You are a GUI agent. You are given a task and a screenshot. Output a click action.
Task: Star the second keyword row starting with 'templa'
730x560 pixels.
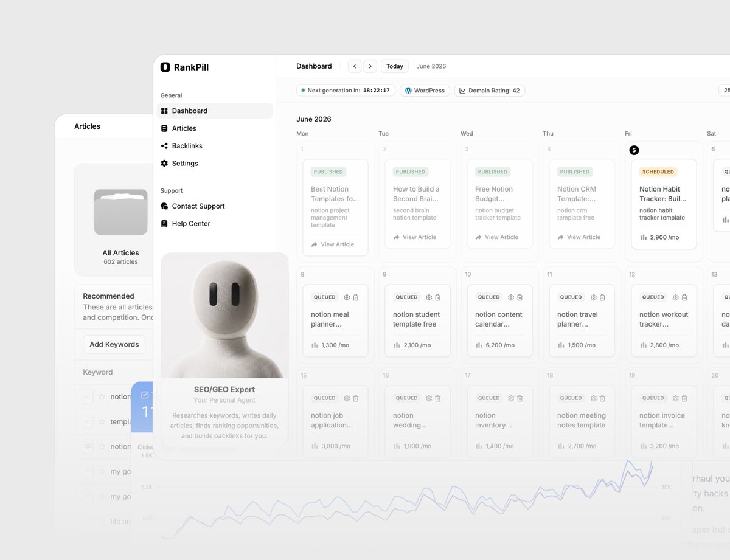coord(102,421)
